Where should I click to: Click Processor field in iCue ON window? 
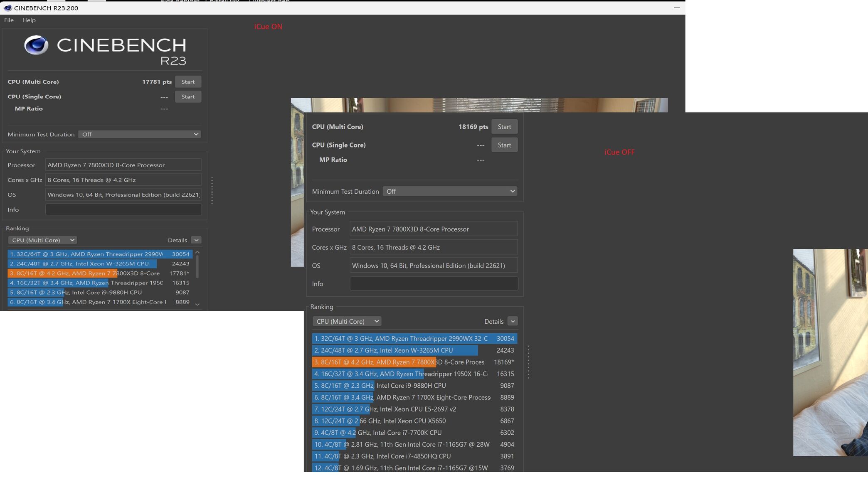click(x=123, y=165)
